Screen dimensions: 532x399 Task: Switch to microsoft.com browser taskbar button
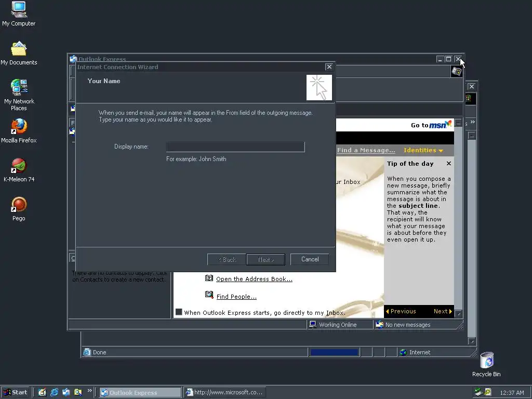(x=224, y=393)
